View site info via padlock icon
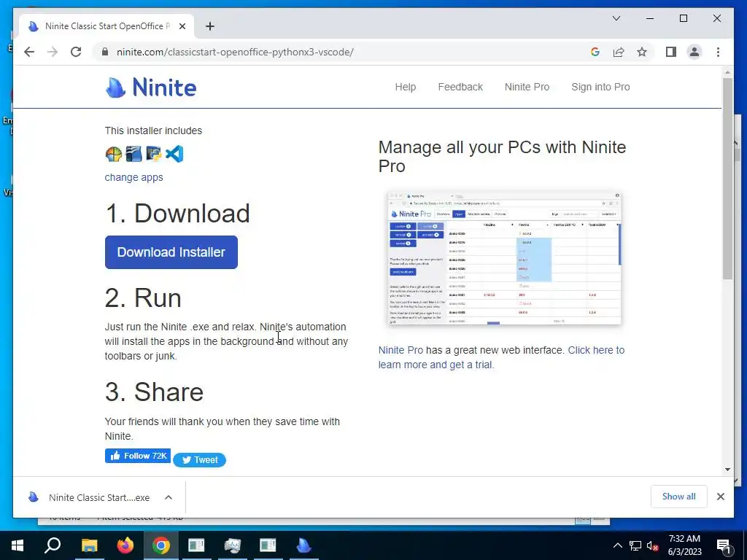This screenshot has height=560, width=747. (x=105, y=52)
